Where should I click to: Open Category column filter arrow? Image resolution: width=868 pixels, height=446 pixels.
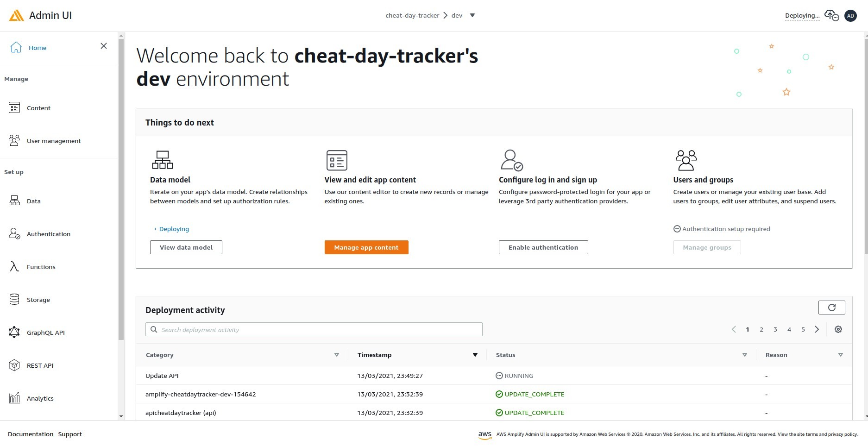click(x=337, y=355)
